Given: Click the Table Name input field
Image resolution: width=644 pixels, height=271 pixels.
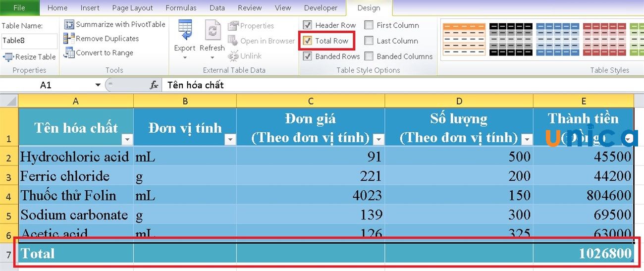Looking at the screenshot, I should tap(29, 41).
